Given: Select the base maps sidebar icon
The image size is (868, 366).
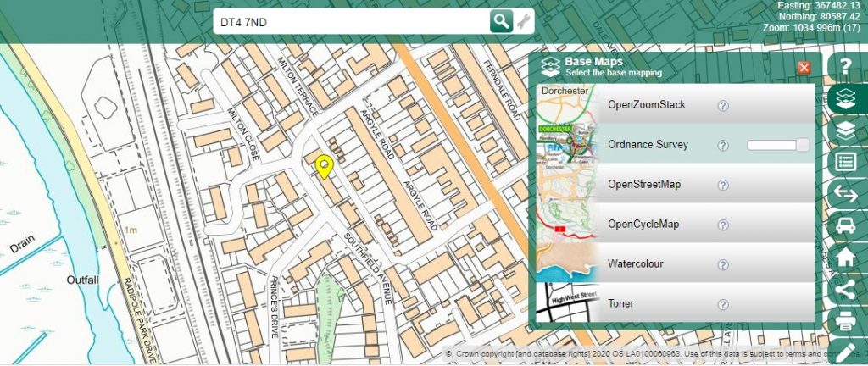Looking at the screenshot, I should coord(845,98).
